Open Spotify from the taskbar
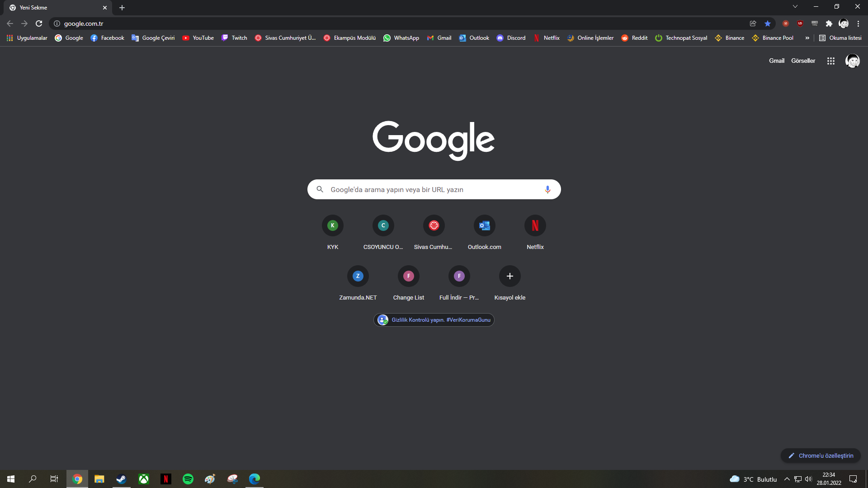The image size is (868, 488). 188,479
